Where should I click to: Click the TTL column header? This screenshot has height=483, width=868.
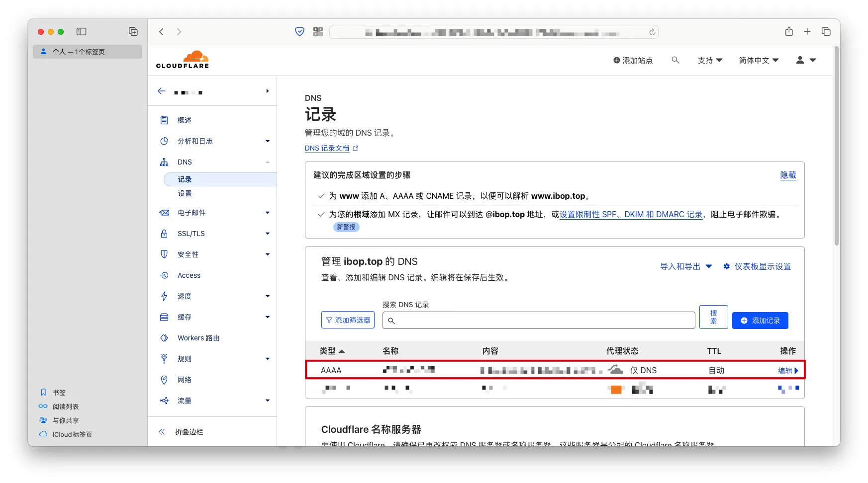(x=714, y=351)
